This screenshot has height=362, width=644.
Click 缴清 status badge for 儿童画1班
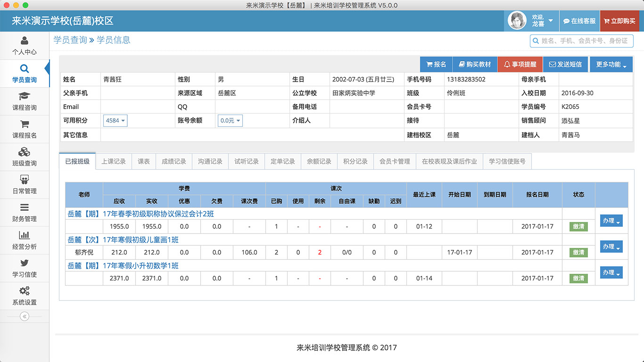[x=578, y=253]
